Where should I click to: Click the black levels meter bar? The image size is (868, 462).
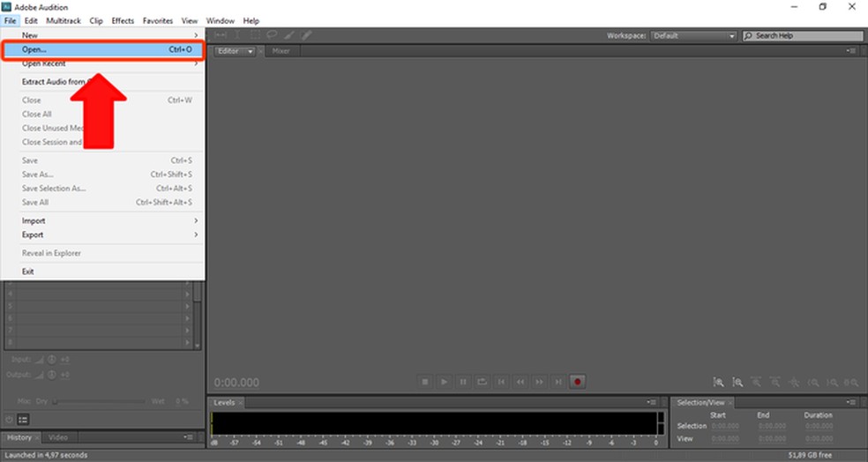tap(435, 423)
